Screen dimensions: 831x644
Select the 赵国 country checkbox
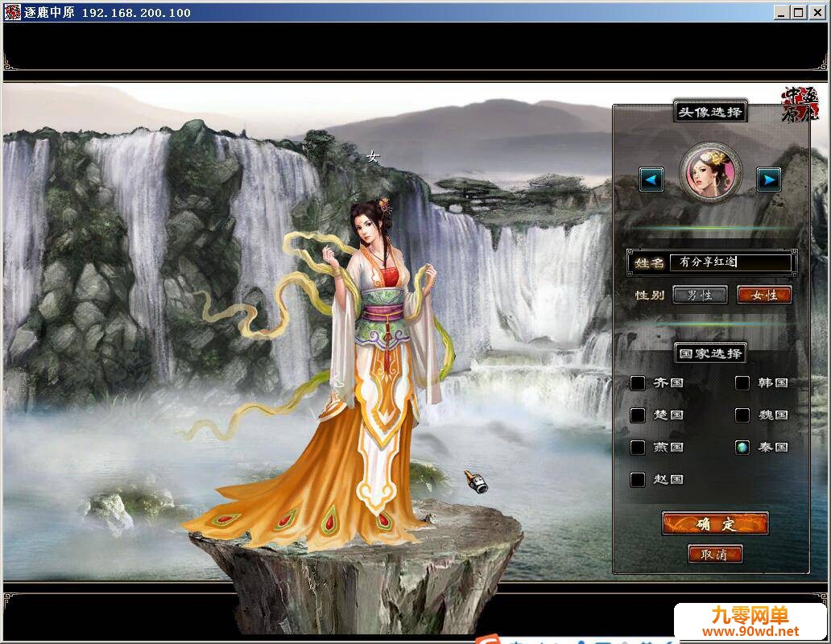click(638, 480)
